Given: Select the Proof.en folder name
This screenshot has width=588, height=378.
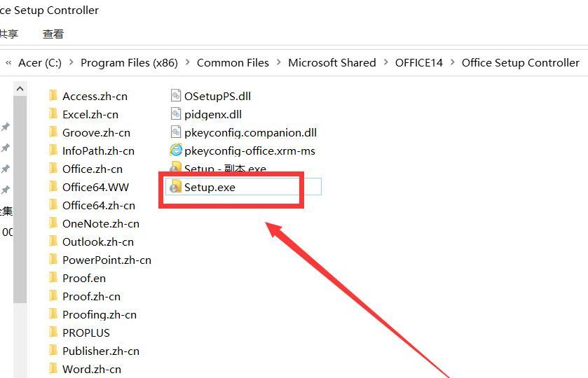Looking at the screenshot, I should [x=84, y=278].
